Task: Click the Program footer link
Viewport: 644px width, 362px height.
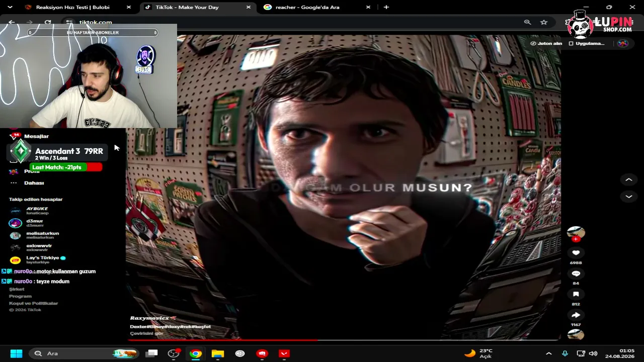Action: click(20, 296)
